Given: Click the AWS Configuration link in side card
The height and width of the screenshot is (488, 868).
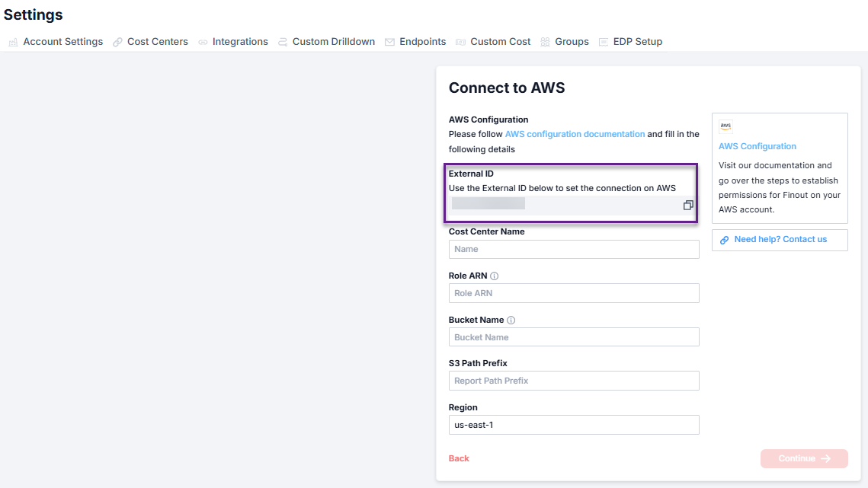Looking at the screenshot, I should pos(757,146).
